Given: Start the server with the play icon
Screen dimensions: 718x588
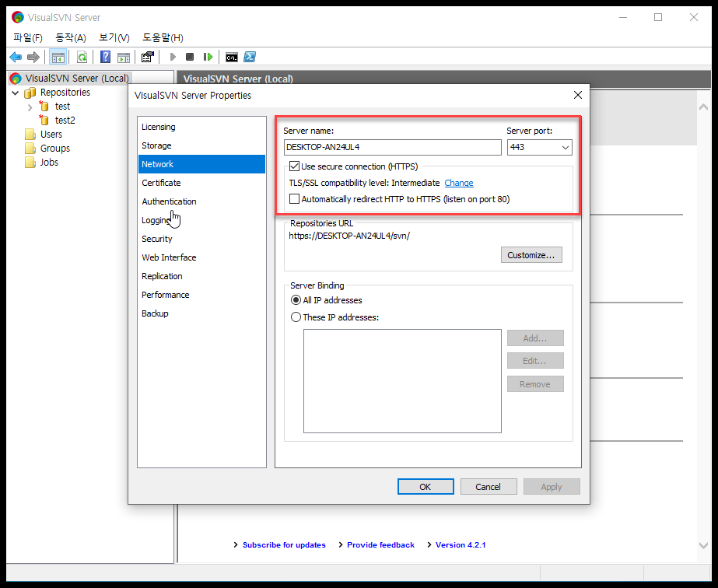Looking at the screenshot, I should [x=173, y=57].
